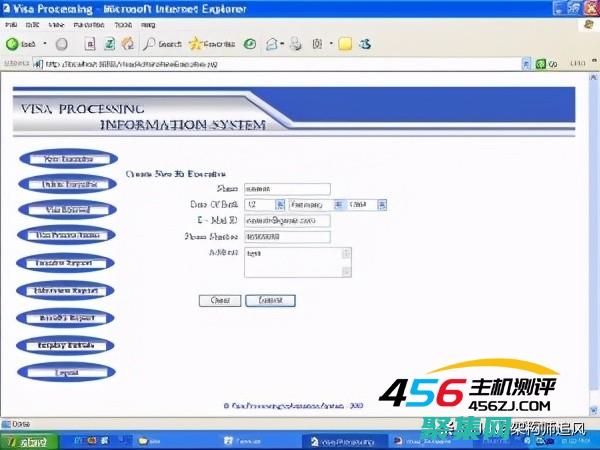Expand the birth year dropdown
The height and width of the screenshot is (450, 600).
382,204
